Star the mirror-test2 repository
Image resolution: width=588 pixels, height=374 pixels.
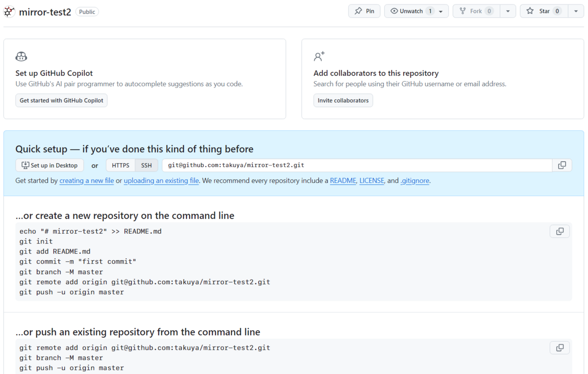[x=544, y=11]
